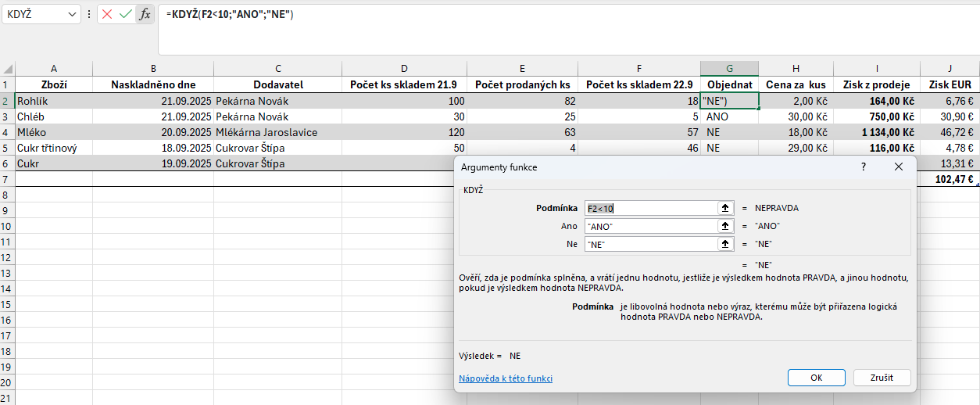Click the Select All corner triangle
The height and width of the screenshot is (405, 980).
point(8,69)
